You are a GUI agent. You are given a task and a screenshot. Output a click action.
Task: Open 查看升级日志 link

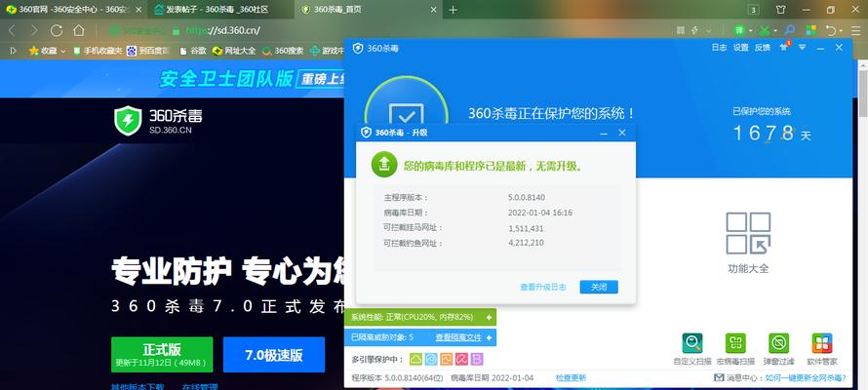click(543, 287)
